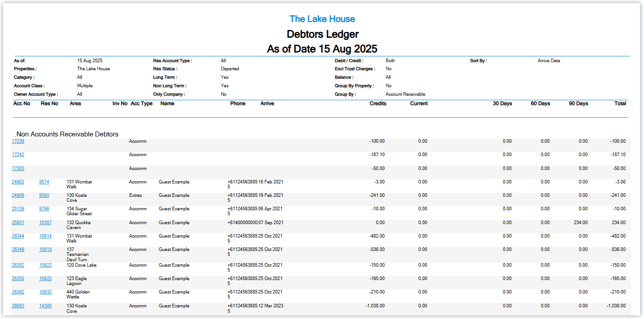The image size is (644, 319).
Task: Click the 'Departed' Res Status value
Action: (230, 69)
